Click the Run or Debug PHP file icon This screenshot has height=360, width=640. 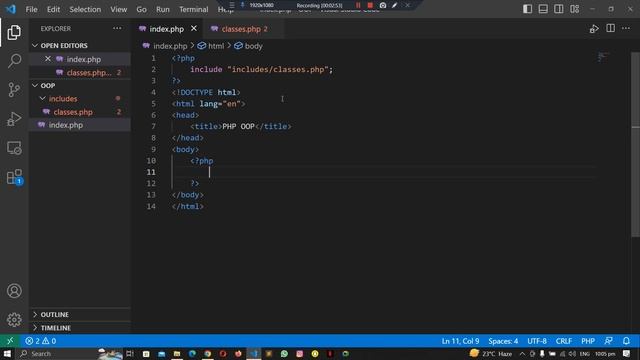point(594,29)
